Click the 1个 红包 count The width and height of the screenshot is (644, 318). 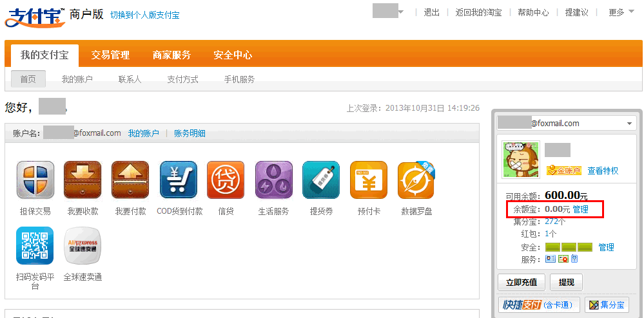click(x=551, y=234)
